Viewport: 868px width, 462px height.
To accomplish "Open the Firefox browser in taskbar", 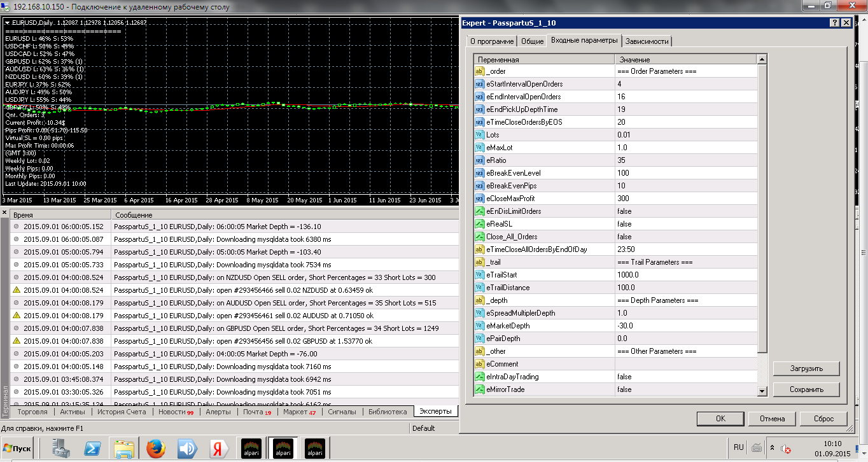I will pos(156,449).
